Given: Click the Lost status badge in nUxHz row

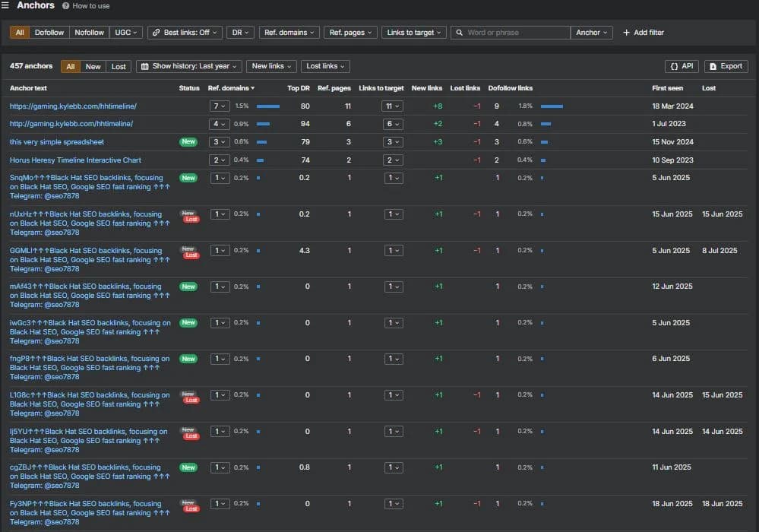Looking at the screenshot, I should (x=191, y=220).
